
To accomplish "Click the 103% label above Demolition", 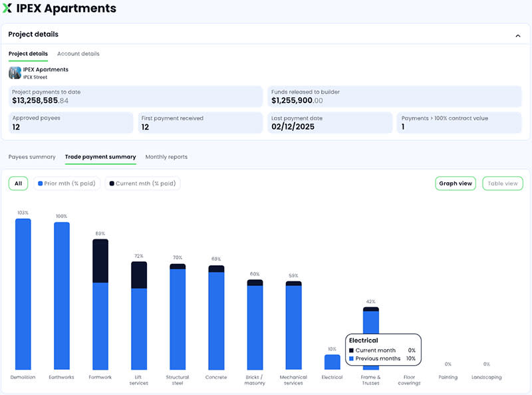I will point(23,213).
